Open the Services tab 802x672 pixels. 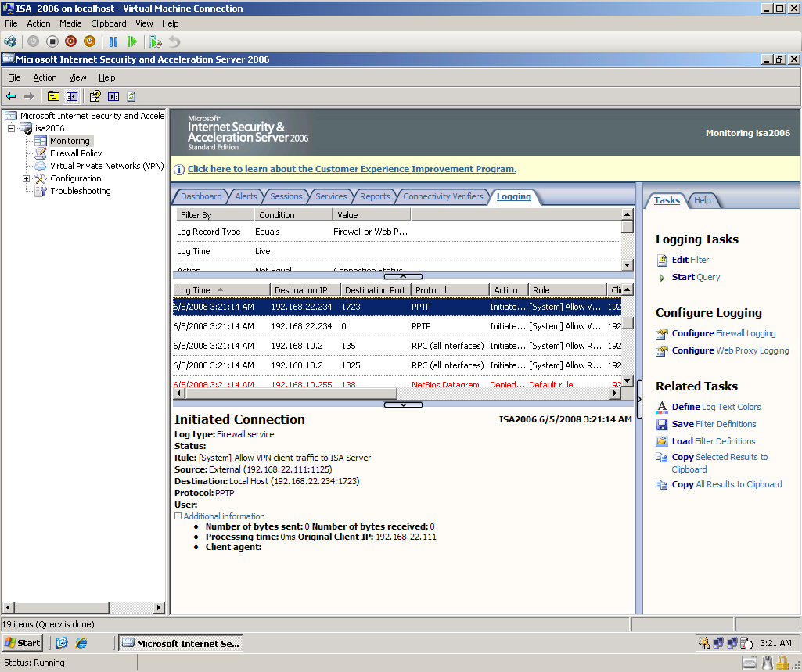[331, 196]
